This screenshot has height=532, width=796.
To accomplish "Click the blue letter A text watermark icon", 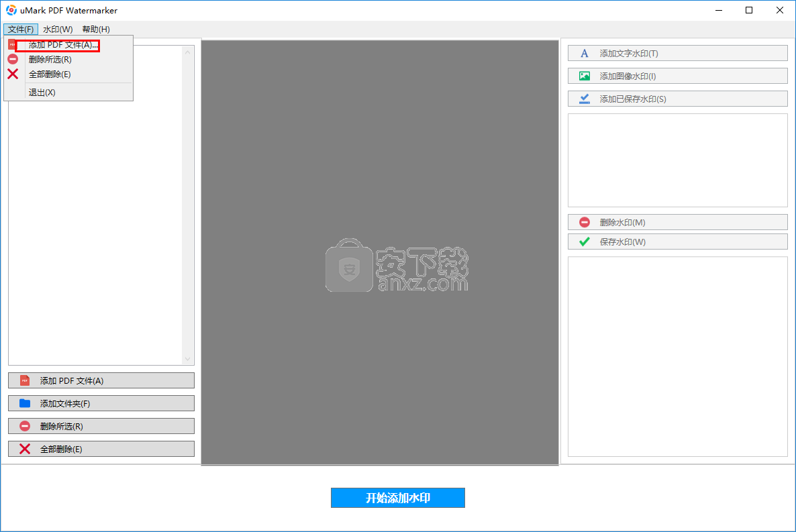I will coord(585,53).
